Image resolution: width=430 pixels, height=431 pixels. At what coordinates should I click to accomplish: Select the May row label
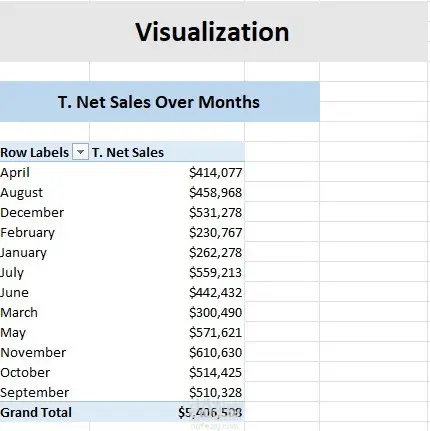[x=13, y=333]
